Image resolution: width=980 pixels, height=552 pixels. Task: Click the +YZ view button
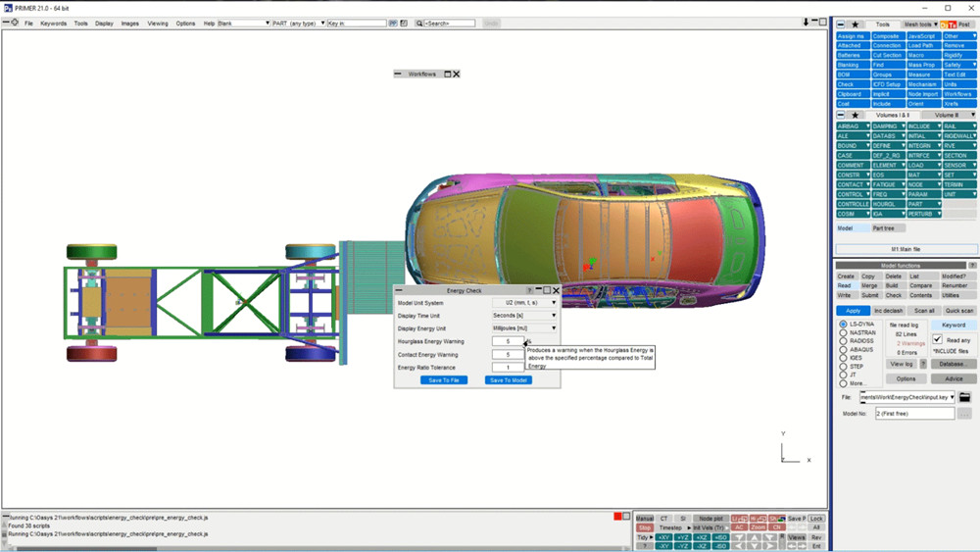click(682, 537)
